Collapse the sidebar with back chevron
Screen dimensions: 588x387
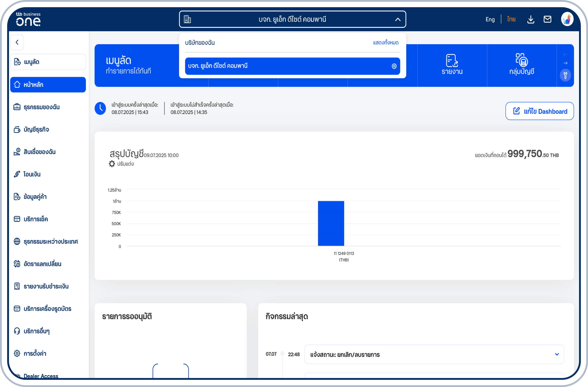click(x=17, y=42)
